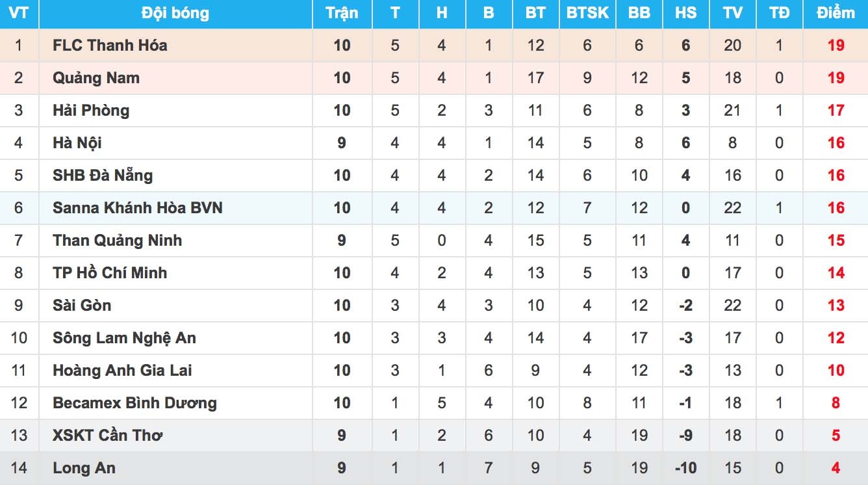The height and width of the screenshot is (485, 868).
Task: Click the VT column header
Action: tap(18, 13)
